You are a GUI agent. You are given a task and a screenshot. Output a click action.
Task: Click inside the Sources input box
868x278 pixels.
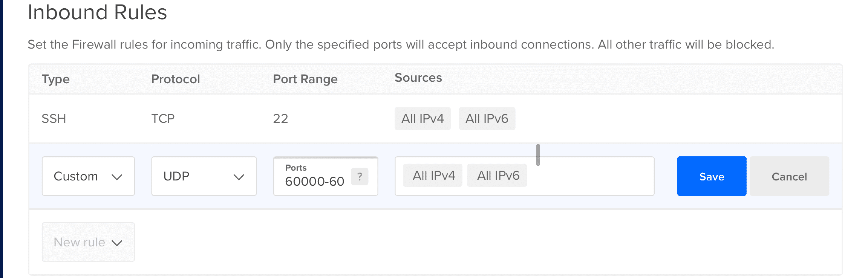(x=590, y=176)
